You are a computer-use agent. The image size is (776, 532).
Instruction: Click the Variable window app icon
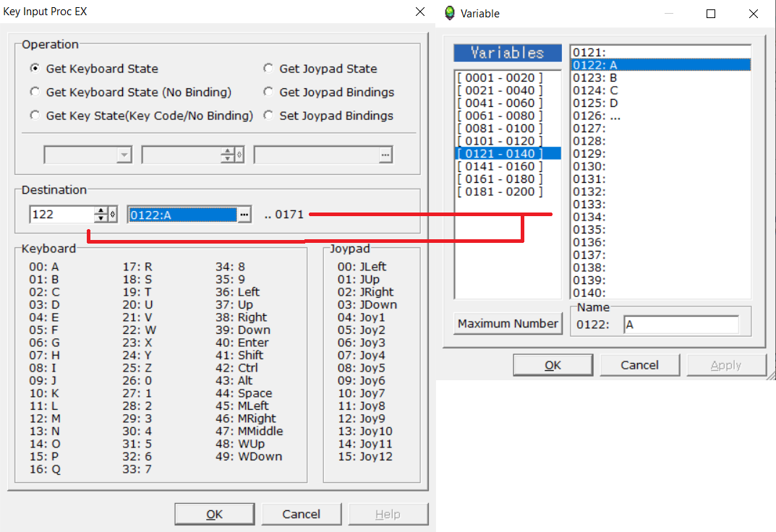449,13
